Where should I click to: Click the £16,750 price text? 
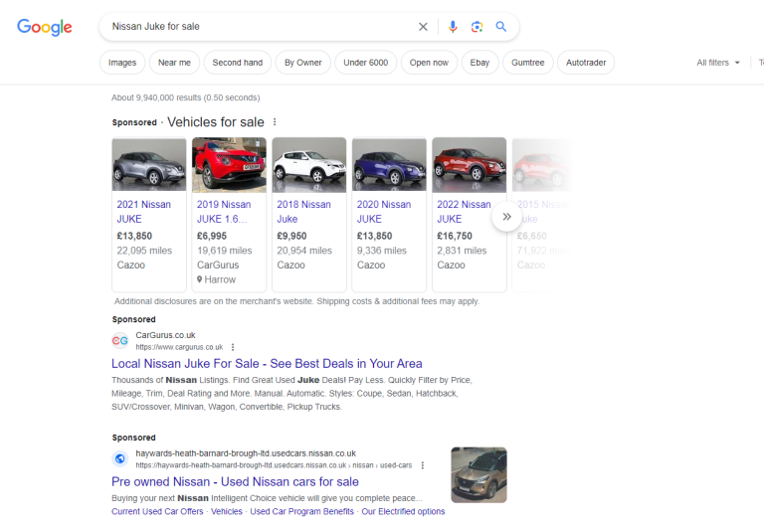coord(455,236)
